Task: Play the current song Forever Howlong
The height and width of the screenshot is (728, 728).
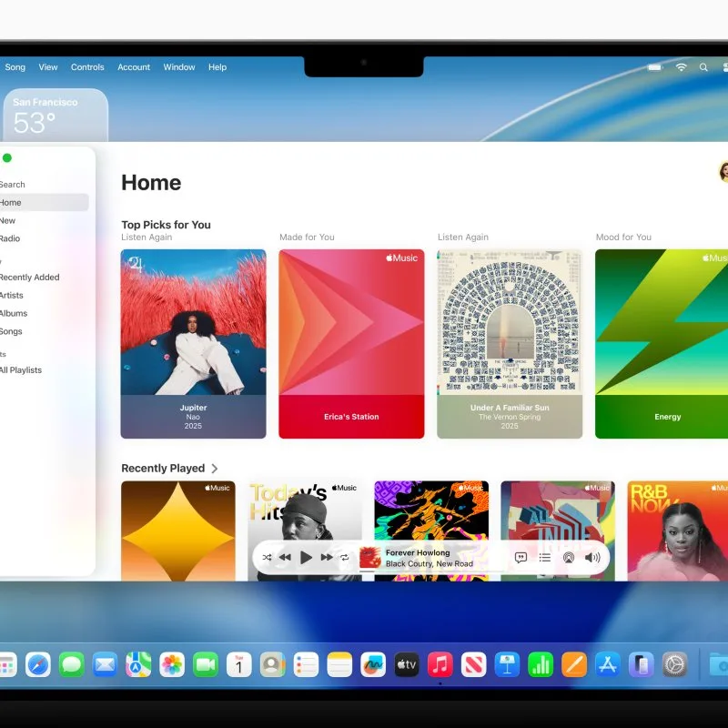Action: (x=306, y=557)
